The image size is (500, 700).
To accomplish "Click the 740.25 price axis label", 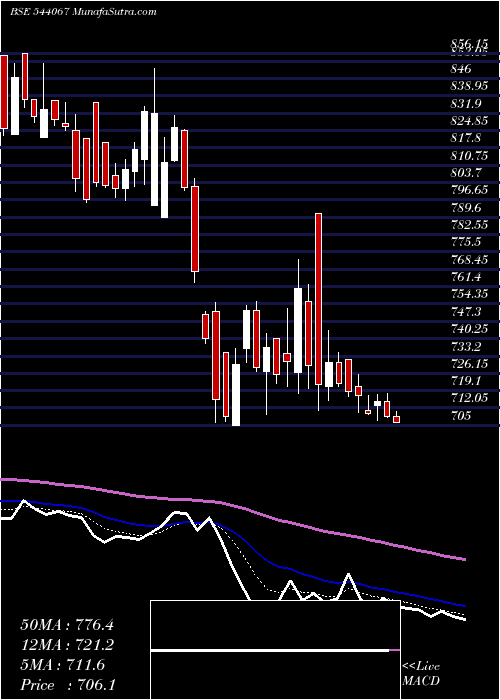I will [469, 329].
